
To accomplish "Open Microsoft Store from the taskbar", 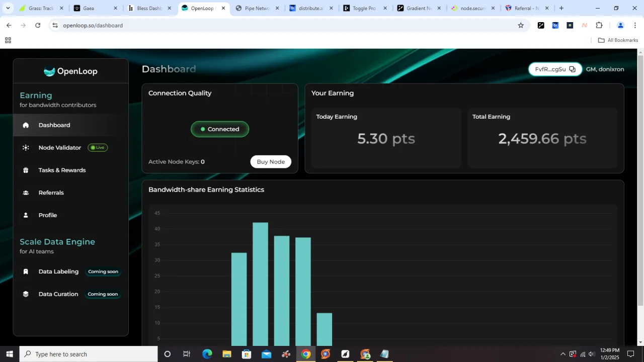I will (x=247, y=354).
